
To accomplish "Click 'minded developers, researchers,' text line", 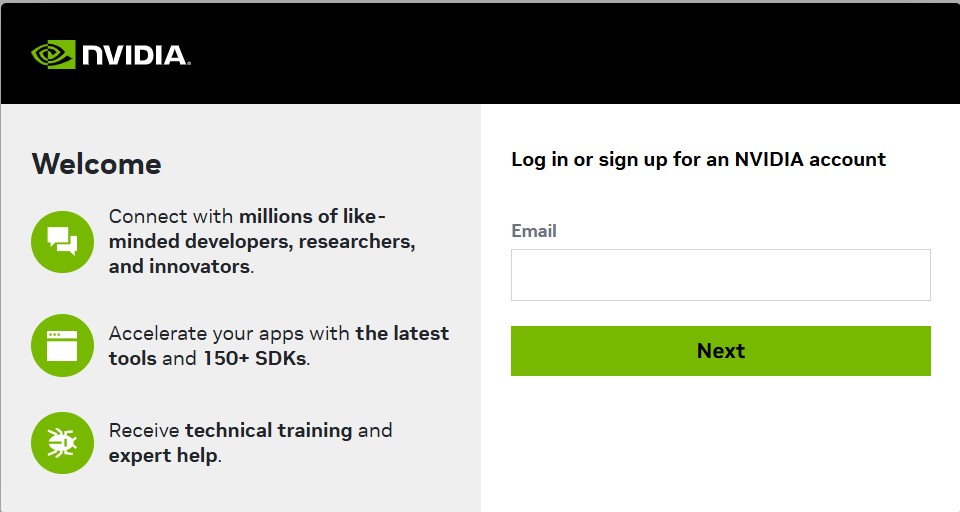I will click(262, 241).
